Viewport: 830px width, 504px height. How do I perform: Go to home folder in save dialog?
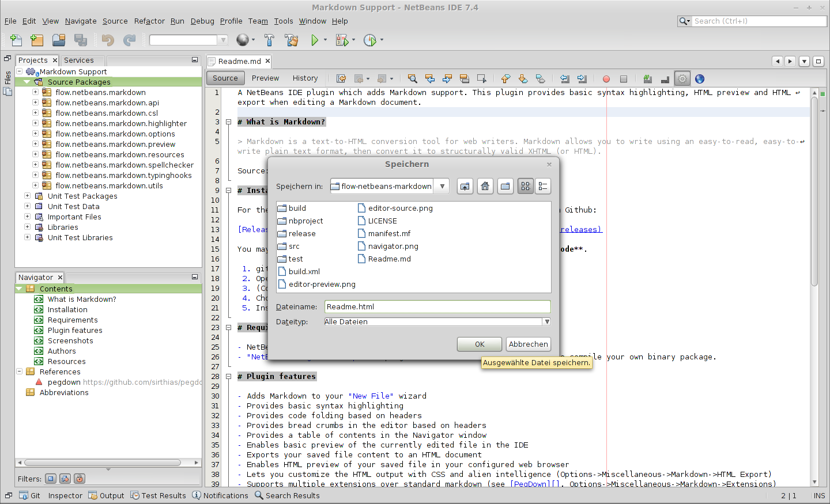coord(485,186)
